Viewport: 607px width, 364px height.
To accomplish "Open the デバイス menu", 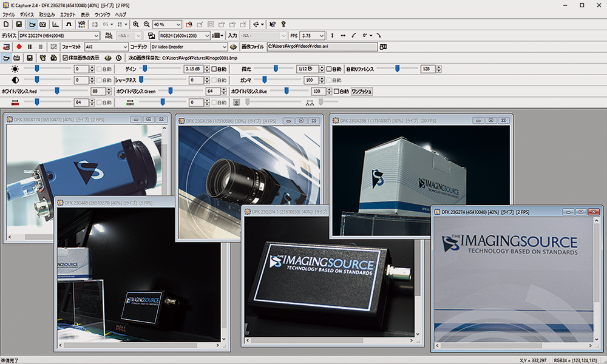I will point(27,15).
